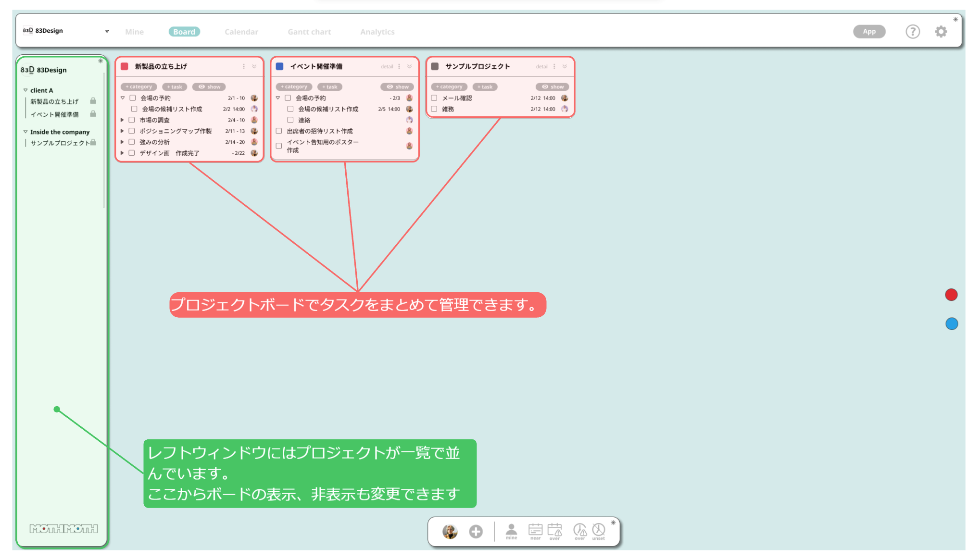Click the over calendar warning icon

(554, 531)
